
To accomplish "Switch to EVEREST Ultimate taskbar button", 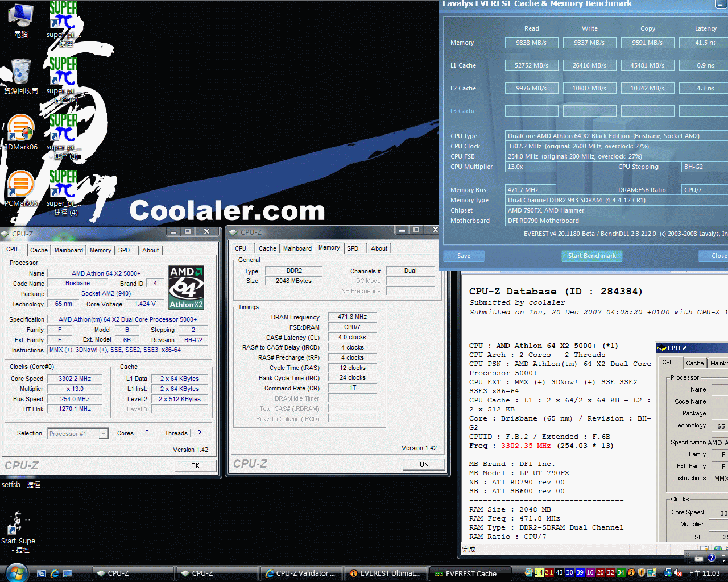I will (x=386, y=573).
